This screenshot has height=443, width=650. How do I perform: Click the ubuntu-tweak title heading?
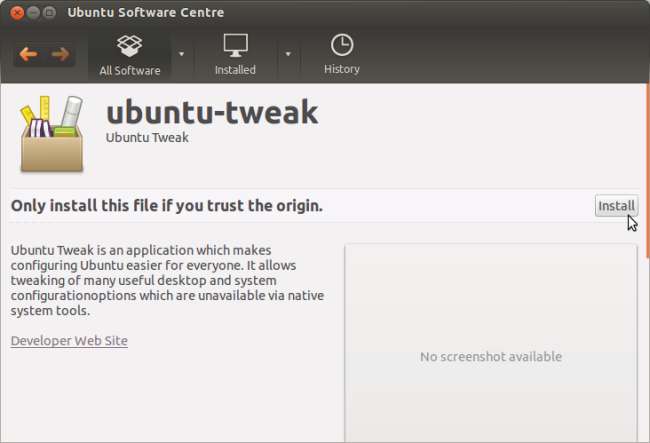click(x=212, y=112)
